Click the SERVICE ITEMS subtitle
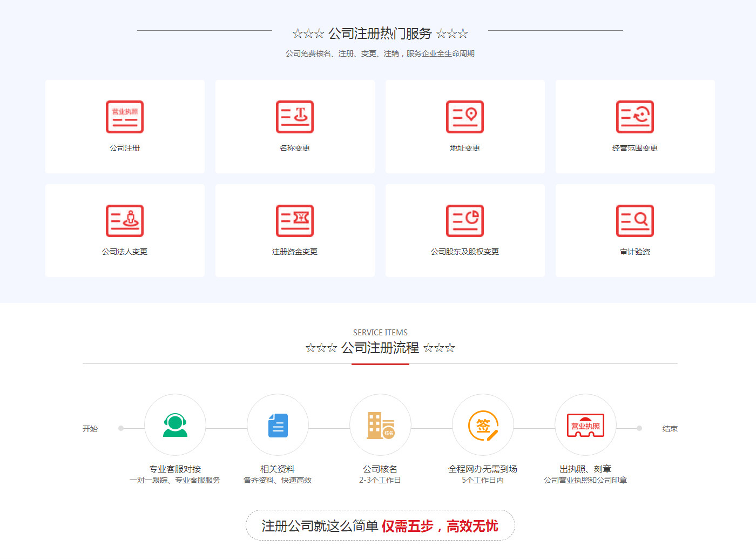 click(380, 333)
